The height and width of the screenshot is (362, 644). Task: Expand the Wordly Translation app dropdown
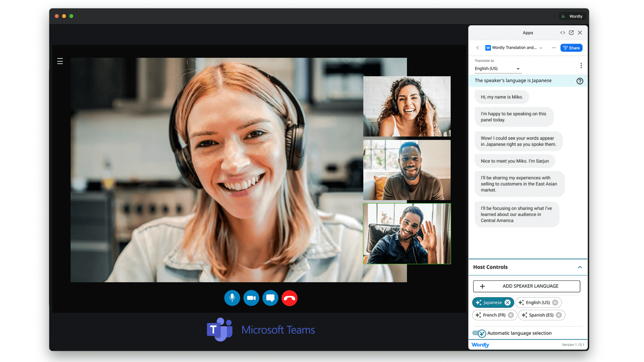tap(541, 48)
